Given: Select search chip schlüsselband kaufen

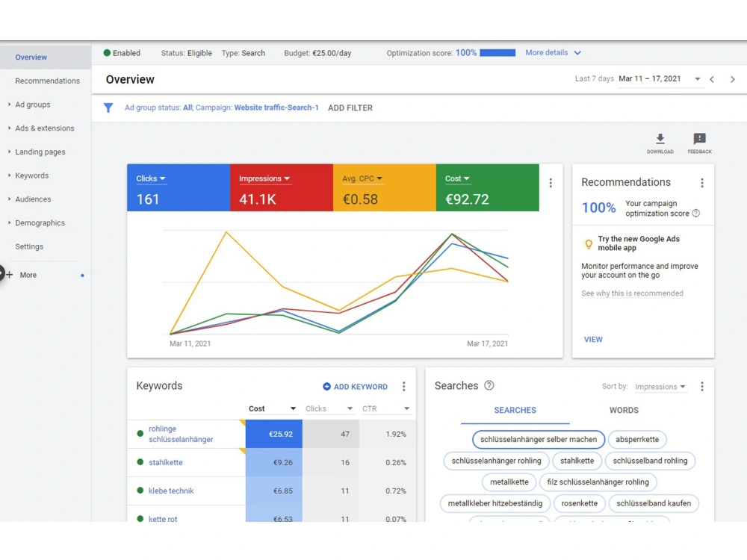Looking at the screenshot, I should coord(654,503).
